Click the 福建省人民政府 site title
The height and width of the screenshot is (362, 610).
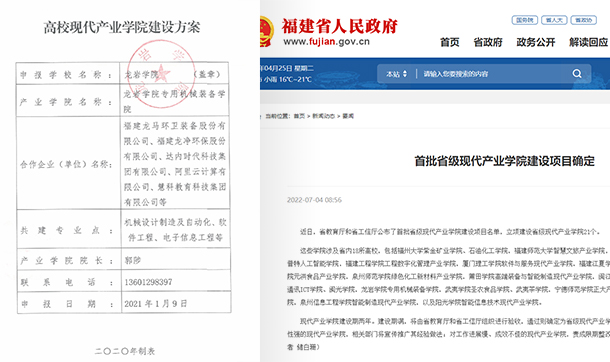tap(339, 26)
